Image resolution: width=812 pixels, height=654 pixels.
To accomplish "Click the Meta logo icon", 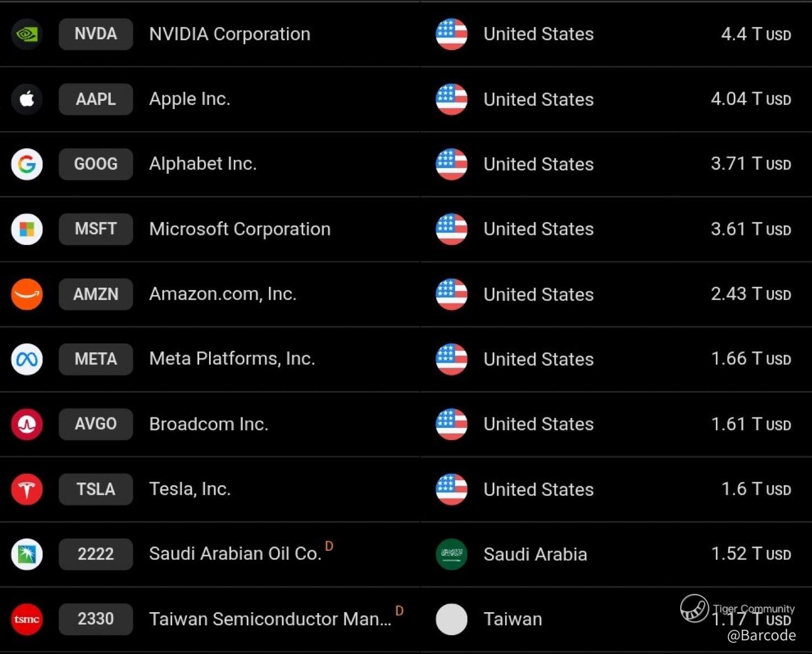I will tap(26, 360).
